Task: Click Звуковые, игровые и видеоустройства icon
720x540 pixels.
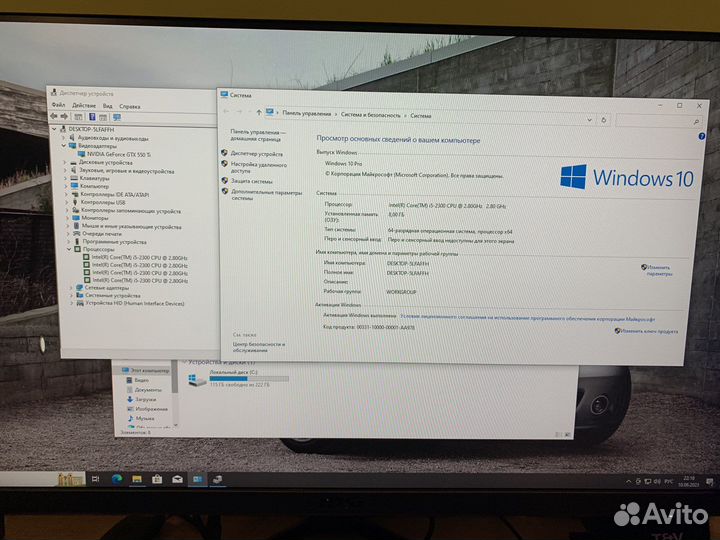Action: [x=73, y=171]
